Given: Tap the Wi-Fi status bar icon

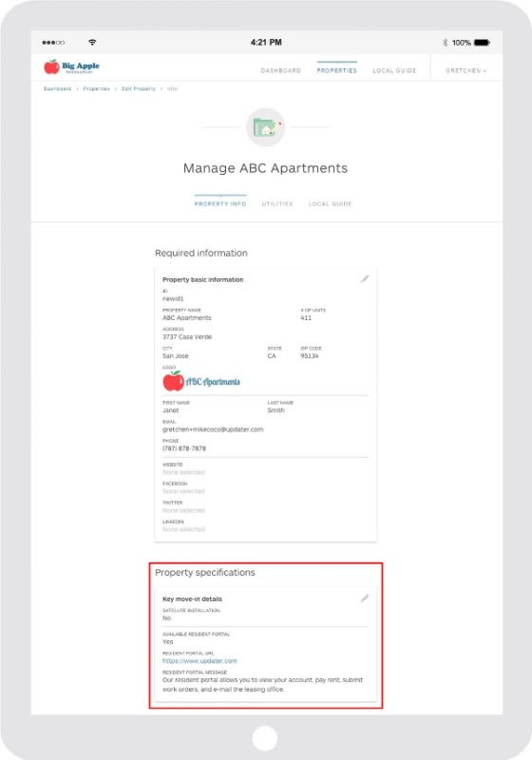Looking at the screenshot, I should 92,42.
